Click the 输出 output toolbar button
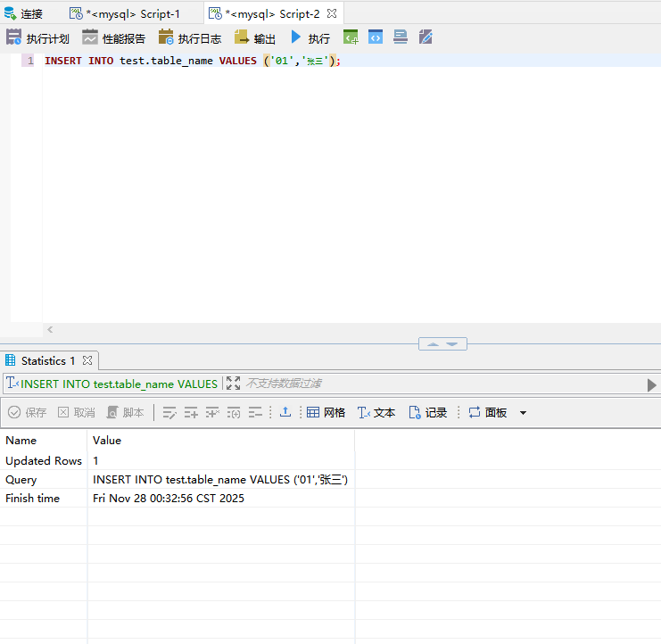 [255, 38]
